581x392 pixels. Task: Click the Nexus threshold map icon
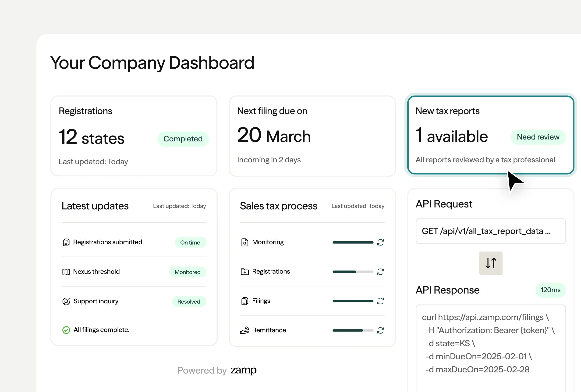(x=66, y=272)
